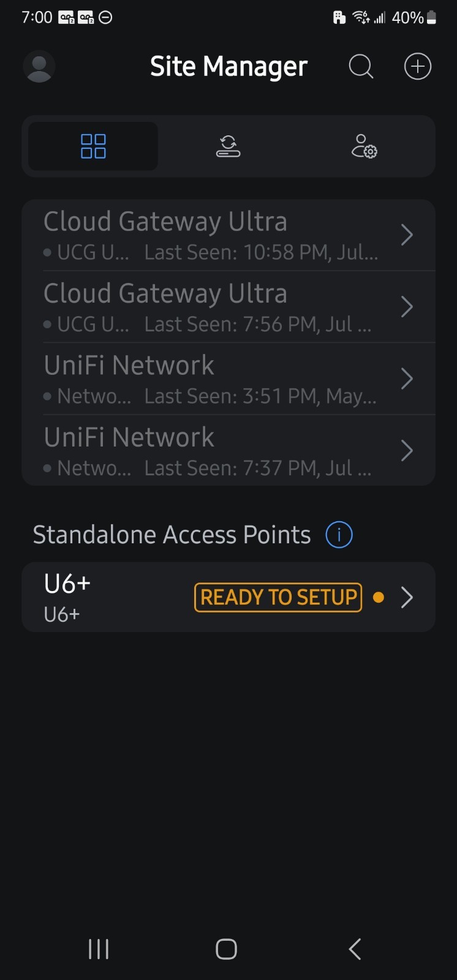Select the U6+ device name
The width and height of the screenshot is (457, 980).
click(67, 584)
